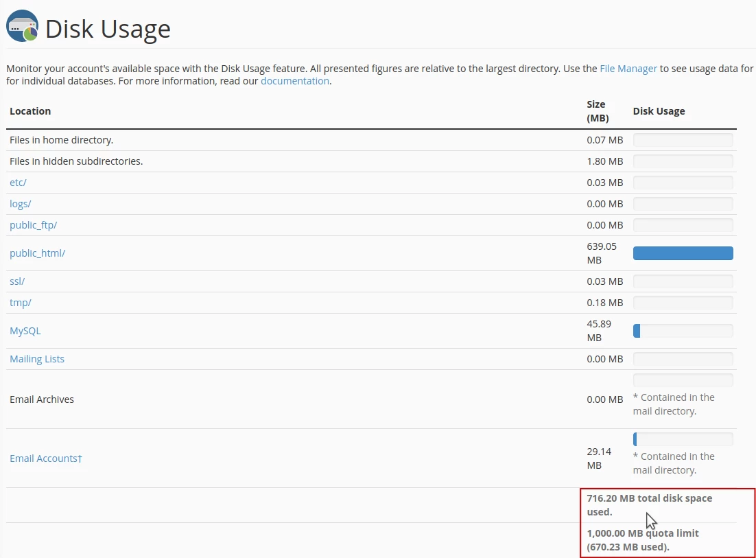Click the Disk Usage feature icon

[x=21, y=27]
